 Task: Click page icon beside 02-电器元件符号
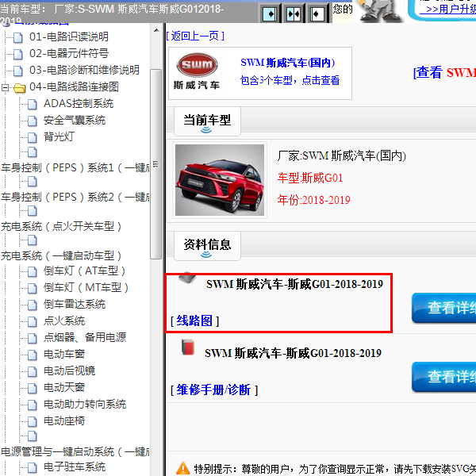point(18,54)
